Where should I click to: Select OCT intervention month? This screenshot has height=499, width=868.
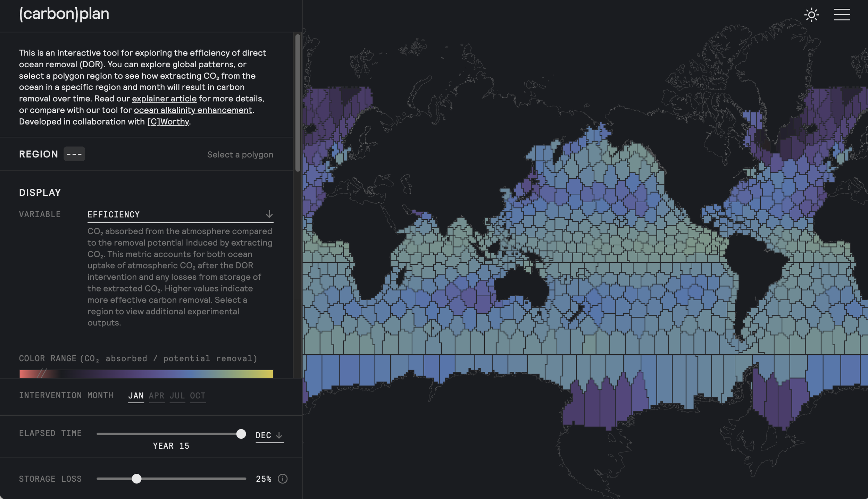point(198,396)
